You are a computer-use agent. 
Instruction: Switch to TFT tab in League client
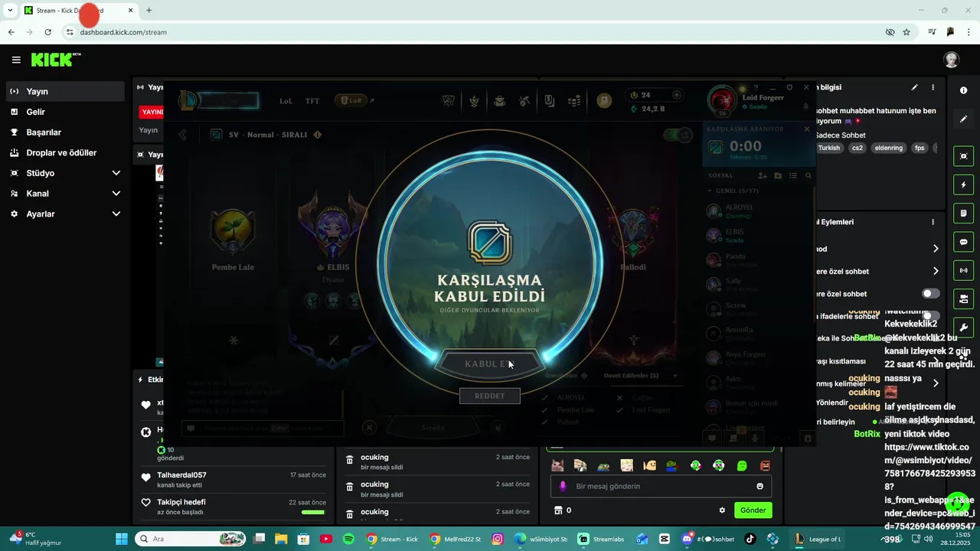[312, 101]
